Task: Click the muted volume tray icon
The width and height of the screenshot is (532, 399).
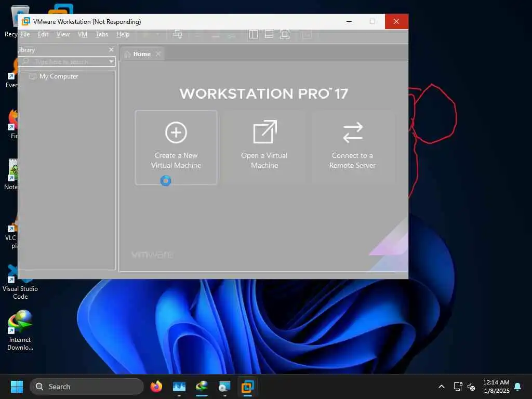Action: pos(471,387)
